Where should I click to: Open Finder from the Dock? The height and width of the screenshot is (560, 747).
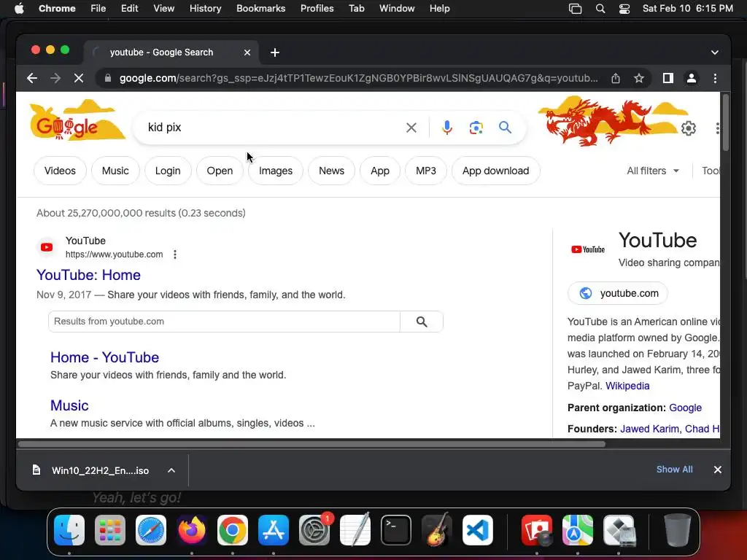[x=69, y=530]
